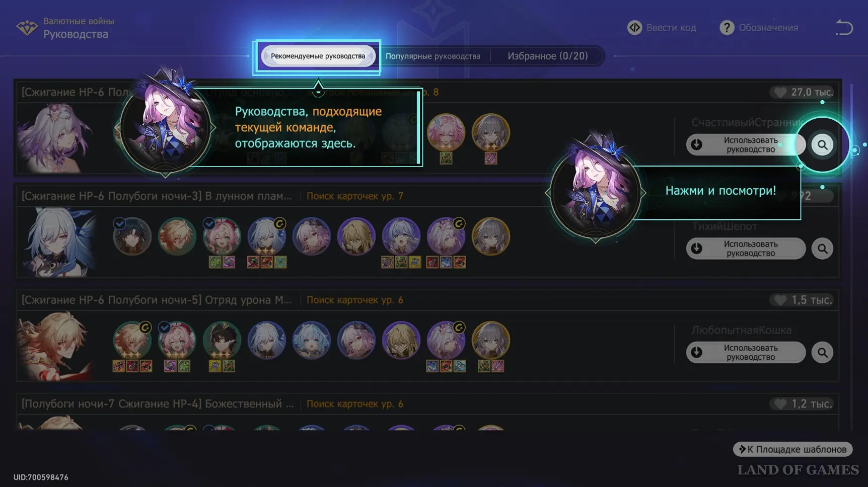Open magnifier preview for ЛюбопытнаяКошка guide

[x=822, y=353]
